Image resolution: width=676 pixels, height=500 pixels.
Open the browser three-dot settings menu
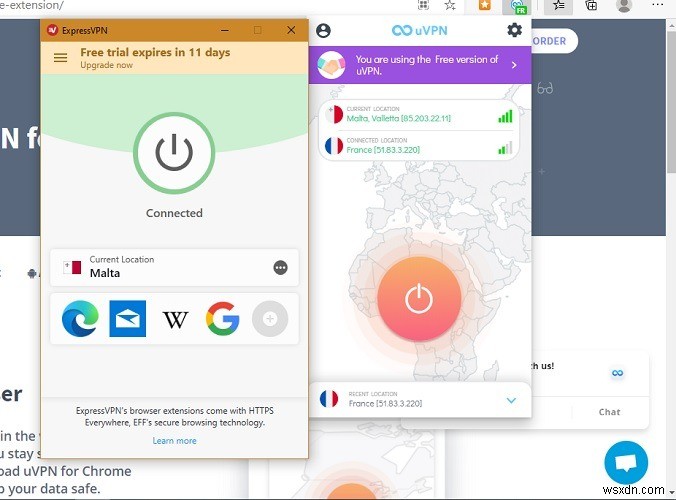[658, 4]
